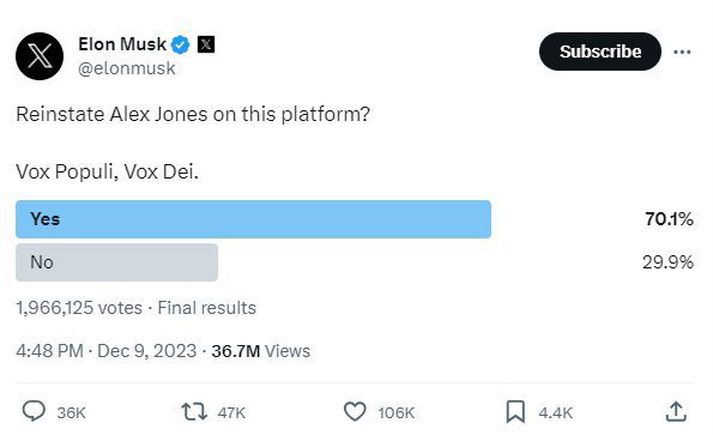This screenshot has height=435, width=713.
Task: Click the blue verified checkmark badge
Action: click(x=181, y=45)
